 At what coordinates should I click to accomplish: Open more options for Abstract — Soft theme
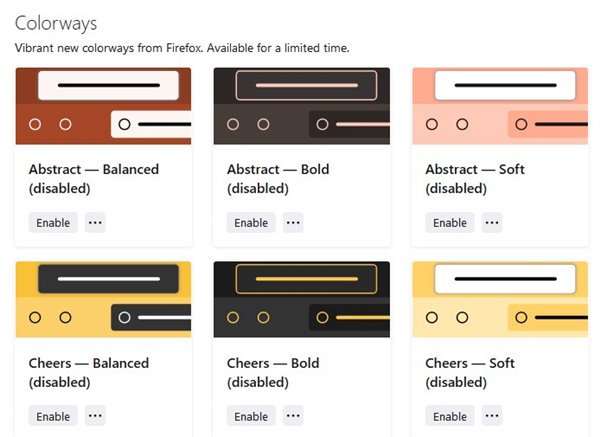(492, 222)
